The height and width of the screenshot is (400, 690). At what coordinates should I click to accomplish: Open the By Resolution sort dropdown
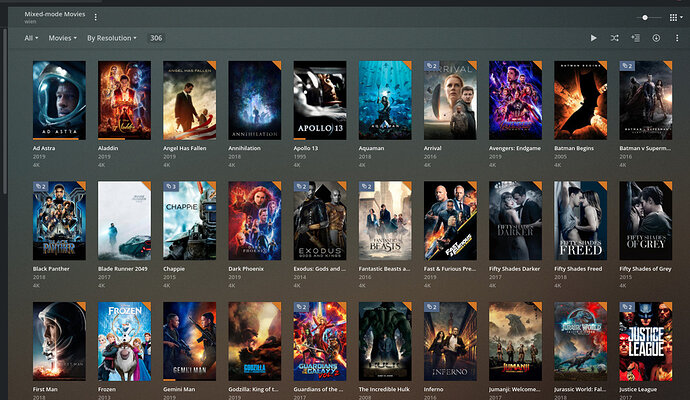pos(111,38)
